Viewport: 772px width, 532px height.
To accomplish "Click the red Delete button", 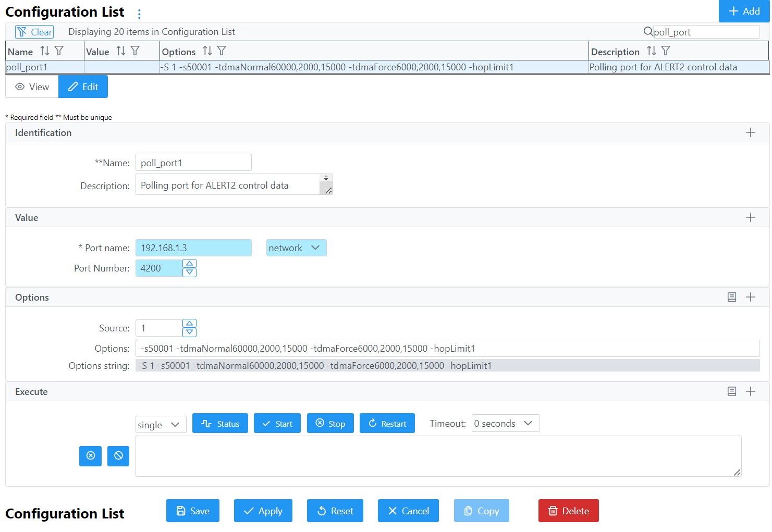I will 568,511.
